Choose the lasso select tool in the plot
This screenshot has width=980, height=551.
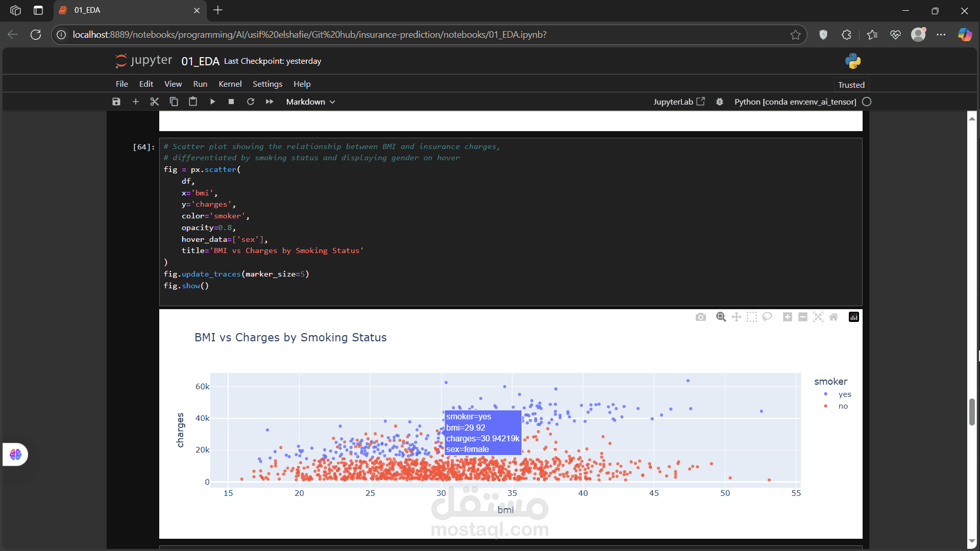tap(767, 317)
